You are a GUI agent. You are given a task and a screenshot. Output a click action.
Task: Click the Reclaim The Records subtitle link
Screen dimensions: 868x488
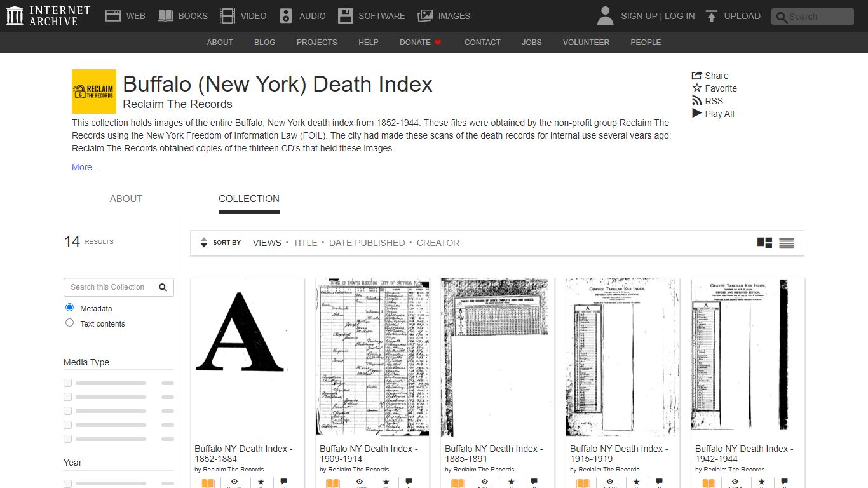click(177, 104)
